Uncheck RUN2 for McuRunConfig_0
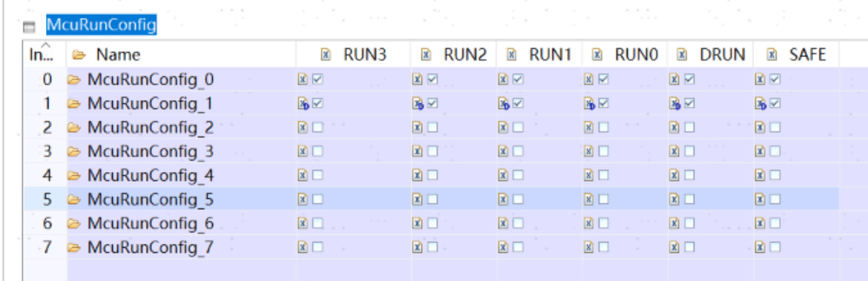The image size is (868, 281). pos(433,79)
